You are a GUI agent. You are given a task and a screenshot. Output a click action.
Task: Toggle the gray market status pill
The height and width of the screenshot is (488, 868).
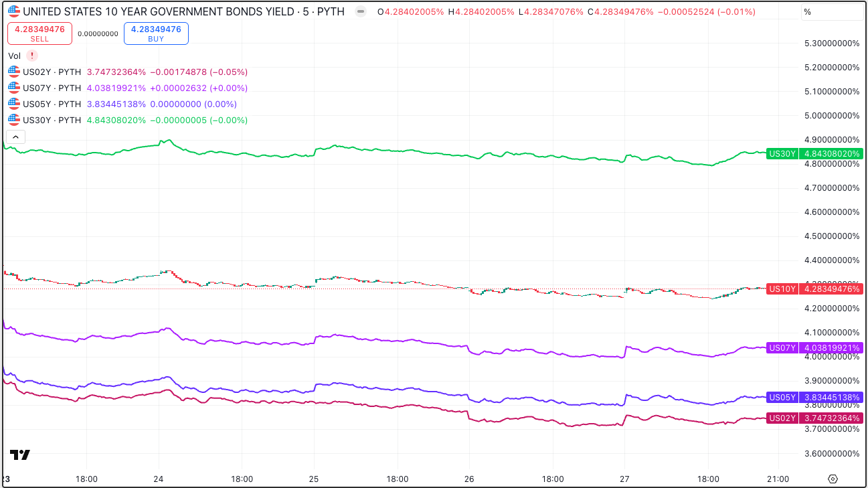click(360, 11)
